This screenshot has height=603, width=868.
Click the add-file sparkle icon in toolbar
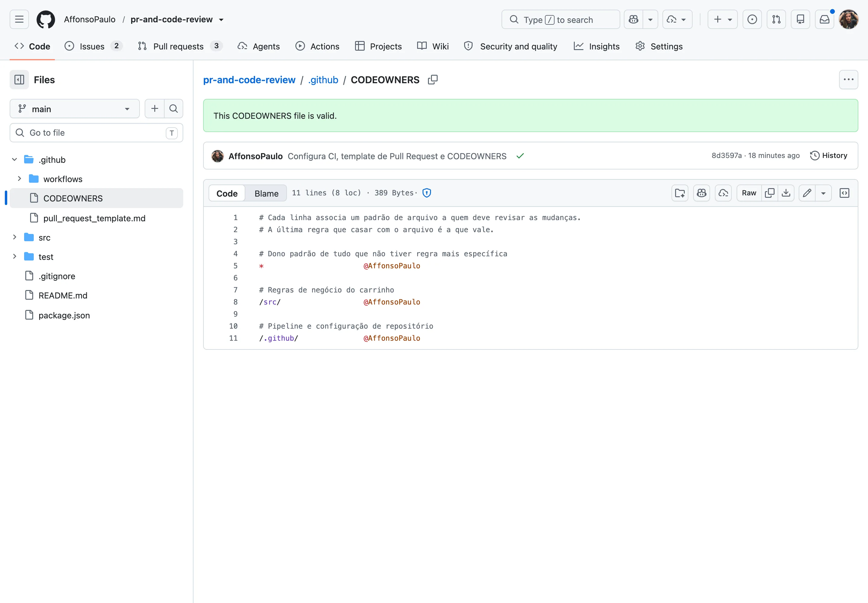680,193
